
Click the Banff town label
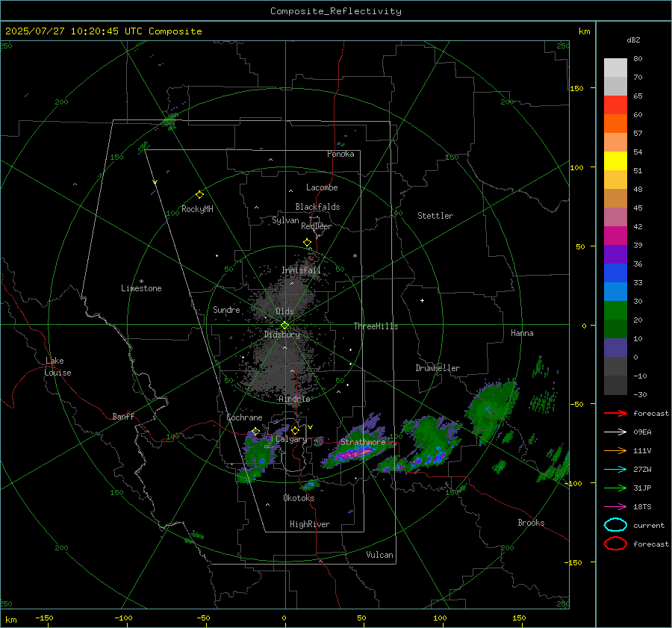[x=123, y=417]
